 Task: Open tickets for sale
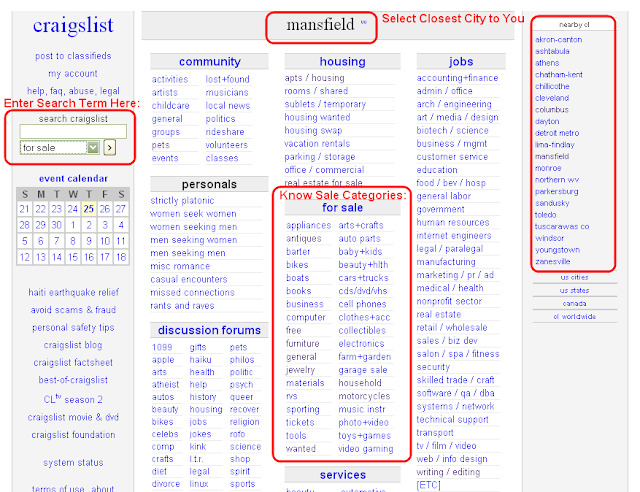coord(300,423)
